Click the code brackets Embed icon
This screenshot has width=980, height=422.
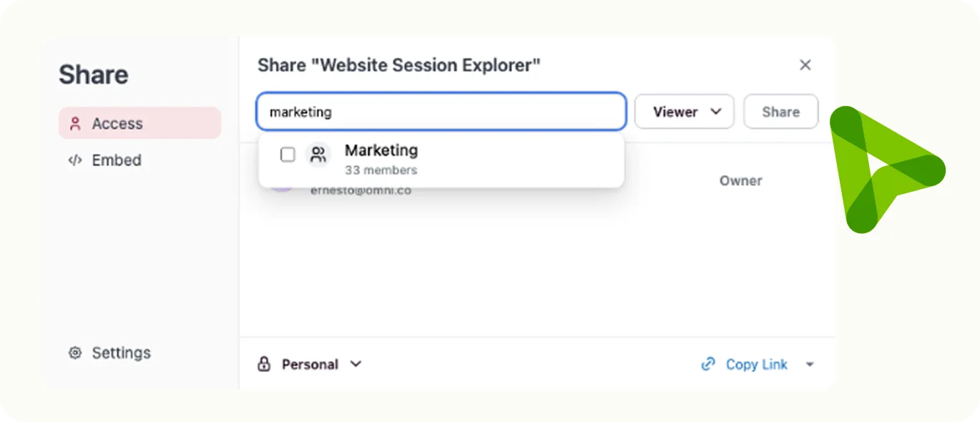click(75, 160)
